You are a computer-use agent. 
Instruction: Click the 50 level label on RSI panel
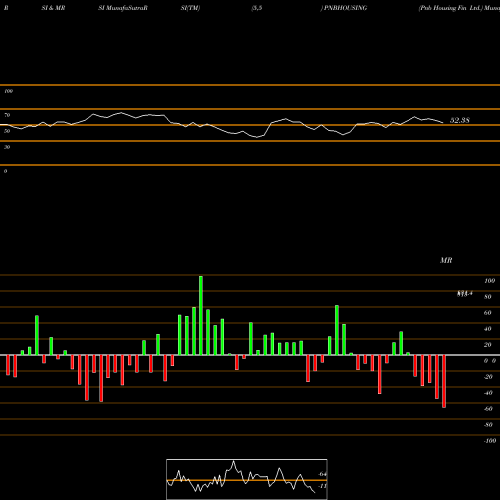[x=7, y=131]
